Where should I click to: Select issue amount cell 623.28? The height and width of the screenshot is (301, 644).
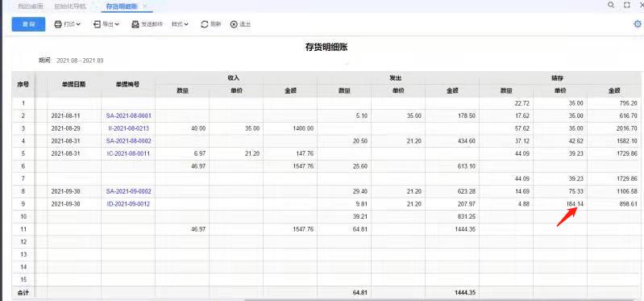[452, 191]
